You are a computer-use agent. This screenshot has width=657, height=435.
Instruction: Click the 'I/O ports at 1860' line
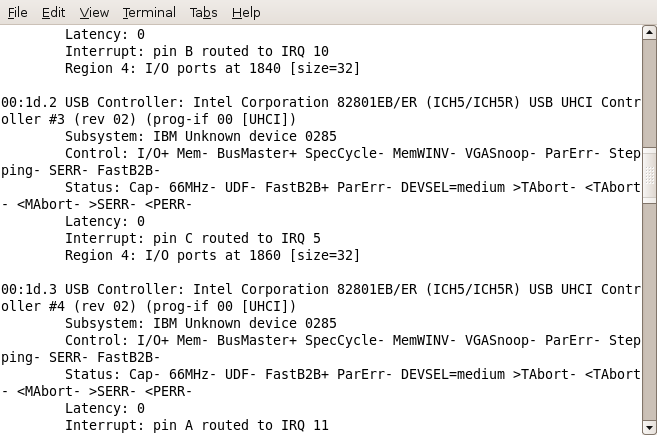[212, 255]
